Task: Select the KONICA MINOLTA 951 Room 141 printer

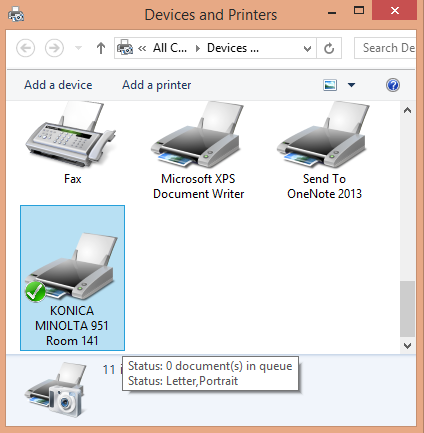Action: pyautogui.click(x=72, y=278)
